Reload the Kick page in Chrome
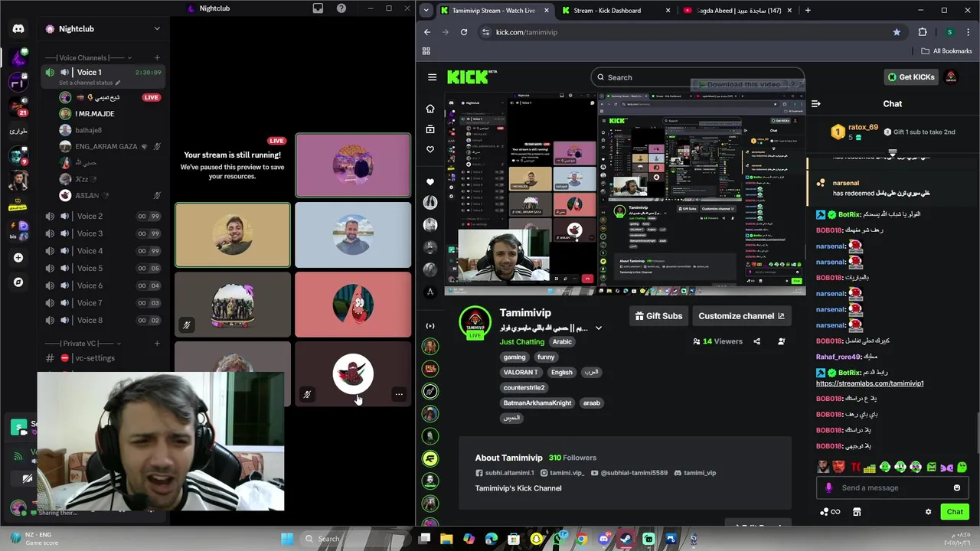 pyautogui.click(x=464, y=32)
